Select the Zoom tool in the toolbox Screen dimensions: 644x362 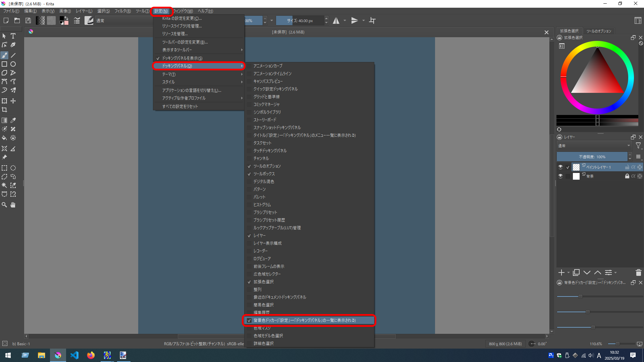[4, 205]
